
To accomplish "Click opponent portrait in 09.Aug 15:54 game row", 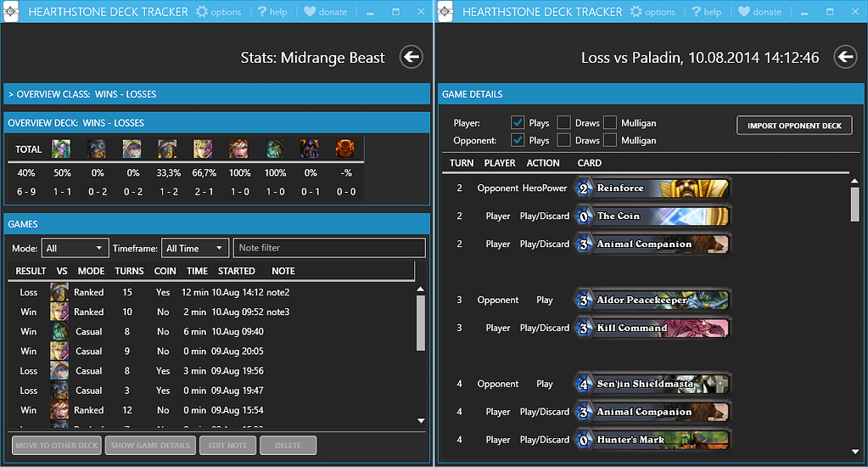I will click(x=59, y=410).
